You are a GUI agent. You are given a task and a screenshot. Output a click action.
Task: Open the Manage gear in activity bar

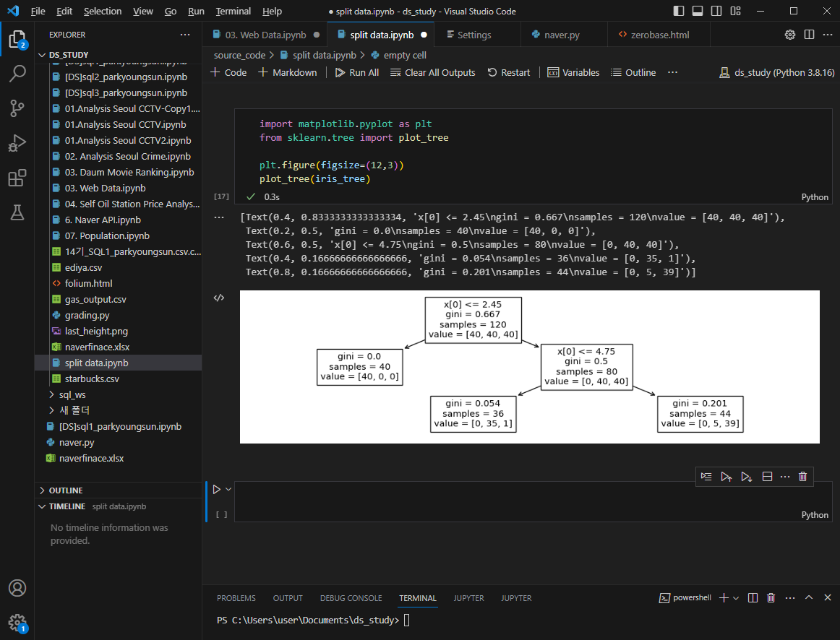[17, 623]
